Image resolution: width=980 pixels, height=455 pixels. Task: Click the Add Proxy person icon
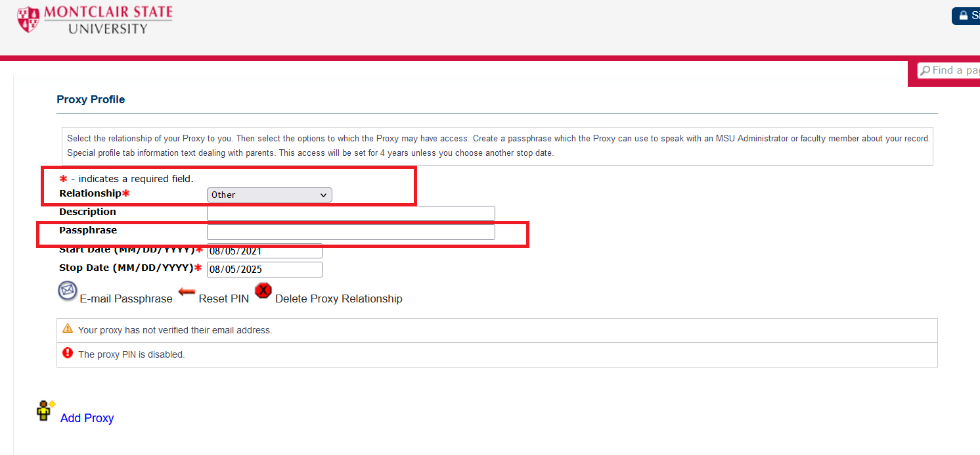tap(44, 410)
